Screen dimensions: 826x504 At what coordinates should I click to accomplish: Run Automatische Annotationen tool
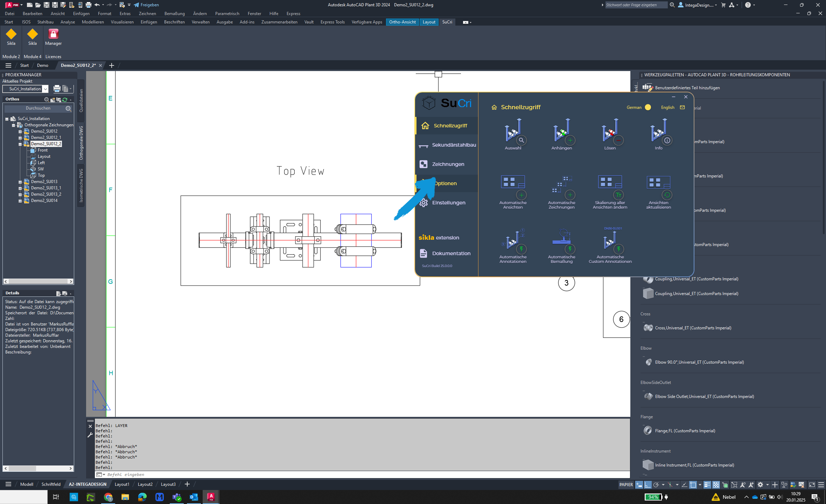click(513, 246)
